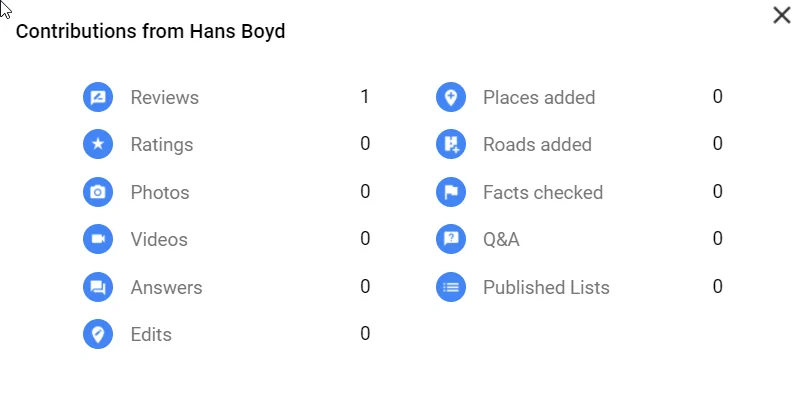The height and width of the screenshot is (403, 809).
Task: Select the Places added label
Action: 539,98
